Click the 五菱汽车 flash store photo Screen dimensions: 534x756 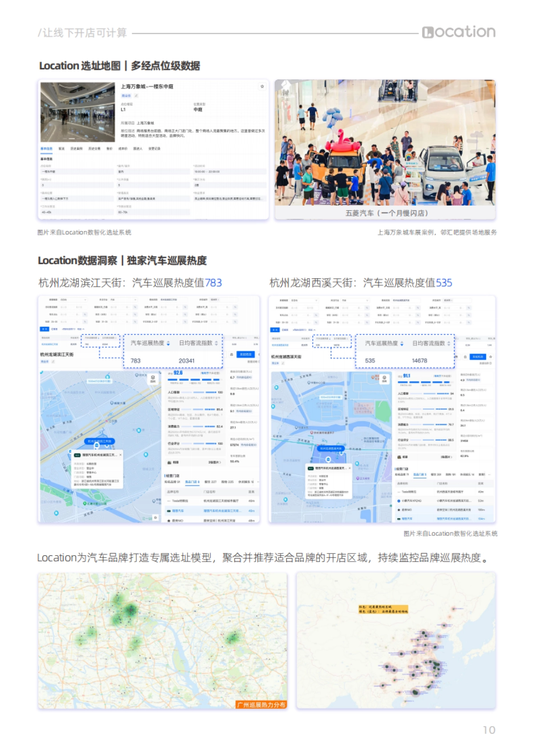tap(385, 143)
